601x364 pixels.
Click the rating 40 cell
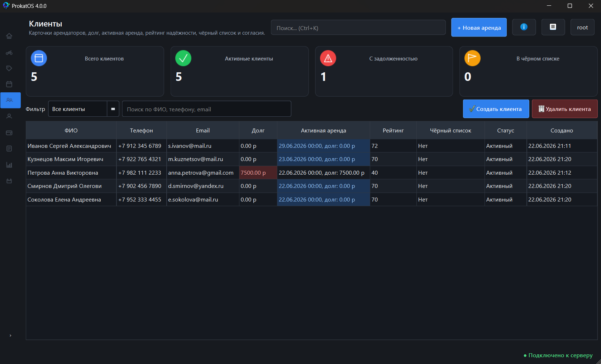click(393, 173)
